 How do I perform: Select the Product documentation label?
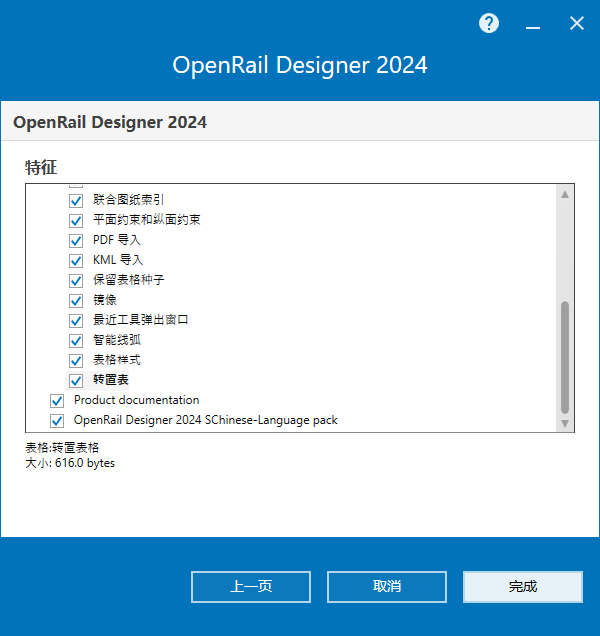(136, 400)
